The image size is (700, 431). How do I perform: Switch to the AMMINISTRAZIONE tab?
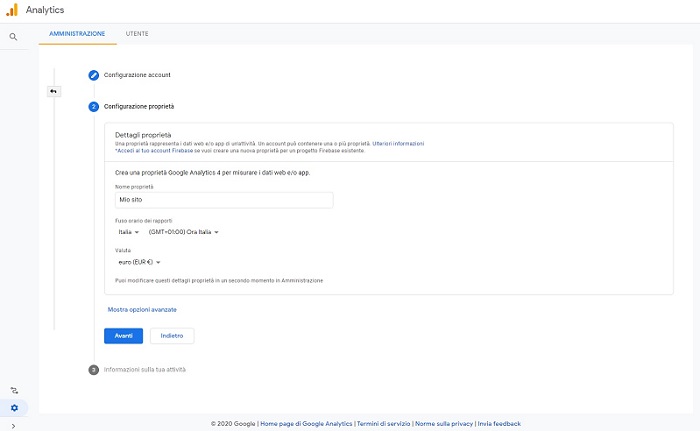pos(77,33)
